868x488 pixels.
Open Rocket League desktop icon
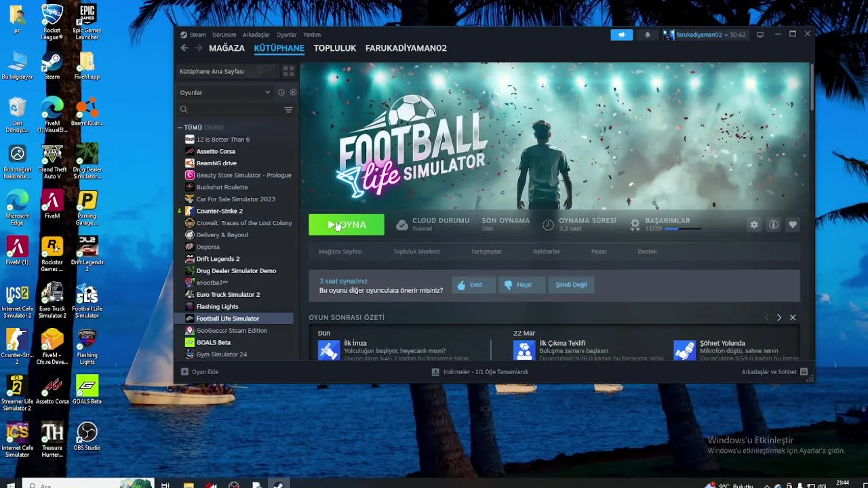[52, 22]
